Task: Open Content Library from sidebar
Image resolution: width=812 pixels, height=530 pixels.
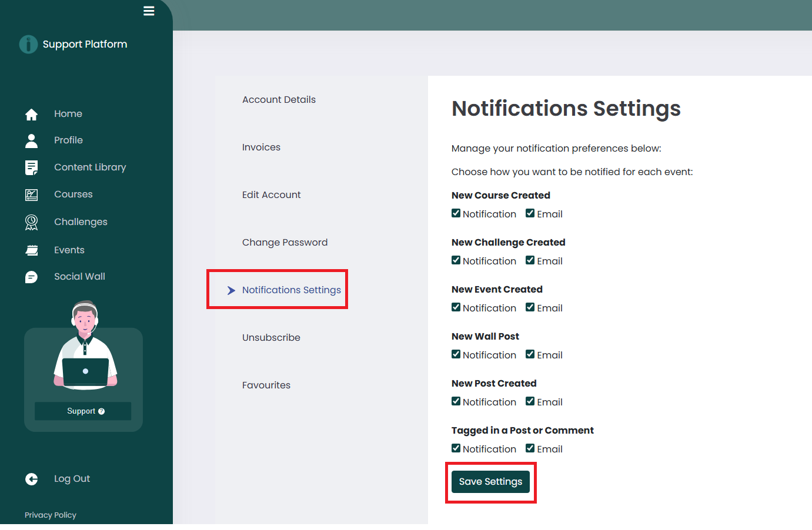Action: coord(90,167)
